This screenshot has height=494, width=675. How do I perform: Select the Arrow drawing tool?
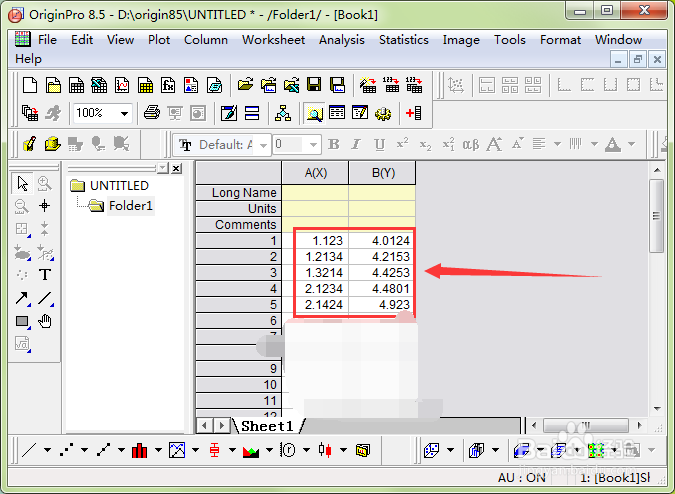[x=22, y=298]
